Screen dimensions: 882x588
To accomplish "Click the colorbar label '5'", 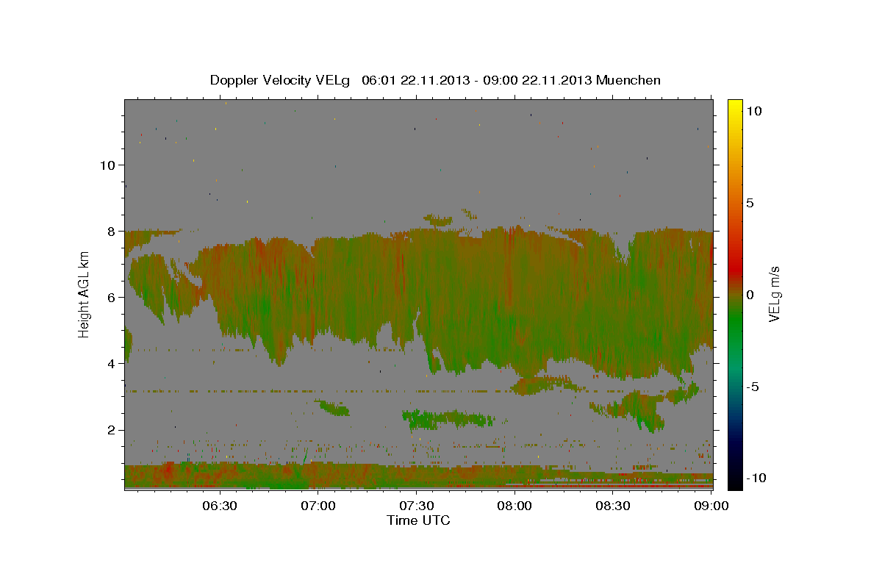I will coord(750,202).
